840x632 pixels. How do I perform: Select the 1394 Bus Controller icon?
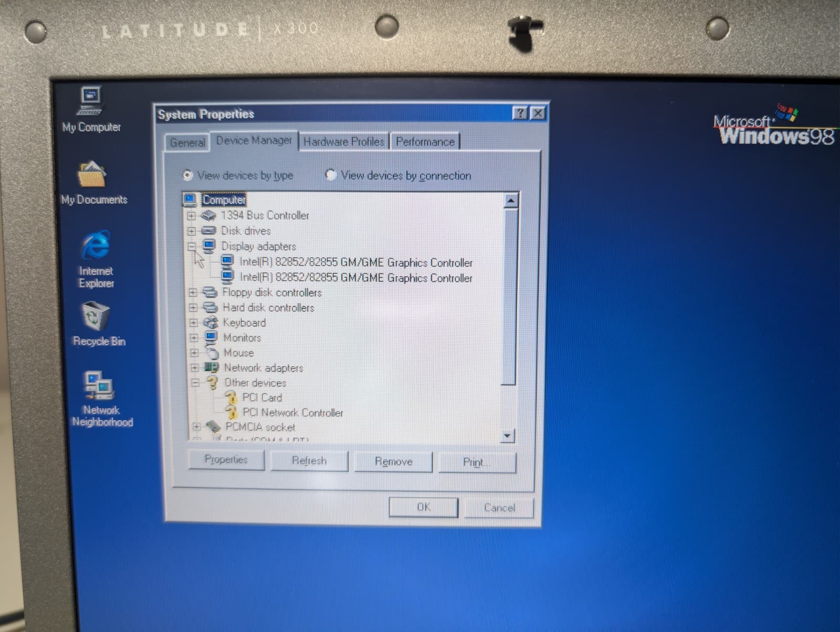point(208,215)
